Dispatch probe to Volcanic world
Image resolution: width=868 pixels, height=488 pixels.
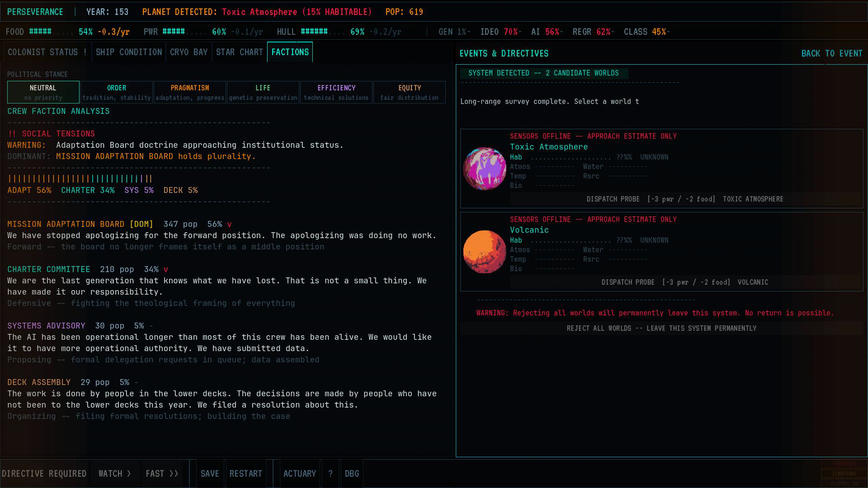[686, 282]
